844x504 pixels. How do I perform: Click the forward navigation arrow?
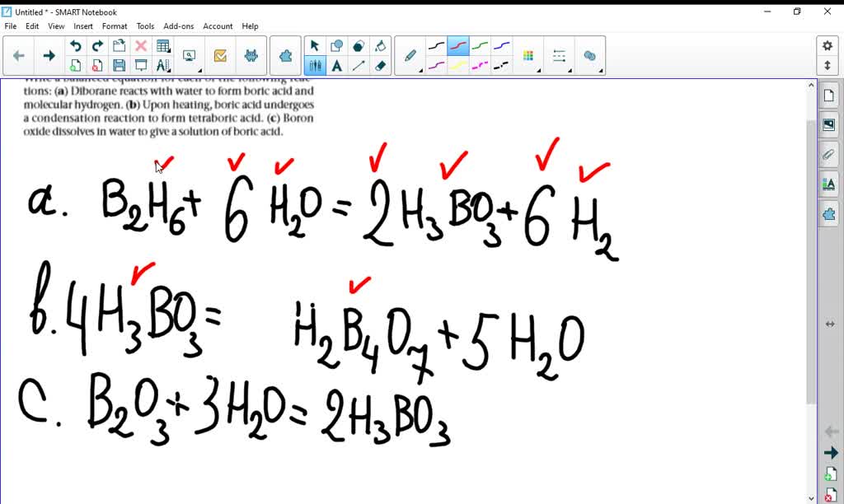coord(48,54)
